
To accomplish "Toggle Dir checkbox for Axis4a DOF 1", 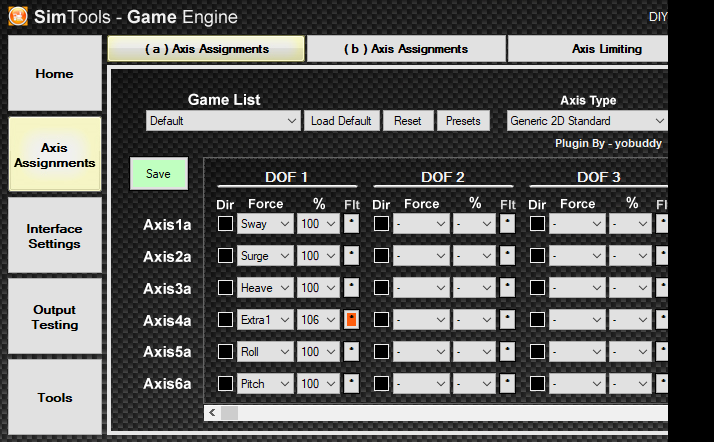I will click(225, 320).
